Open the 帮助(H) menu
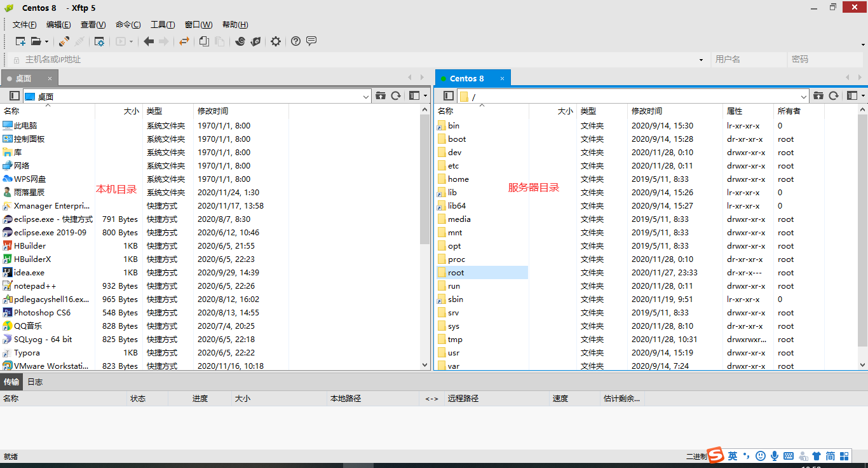This screenshot has width=868, height=468. tap(235, 25)
